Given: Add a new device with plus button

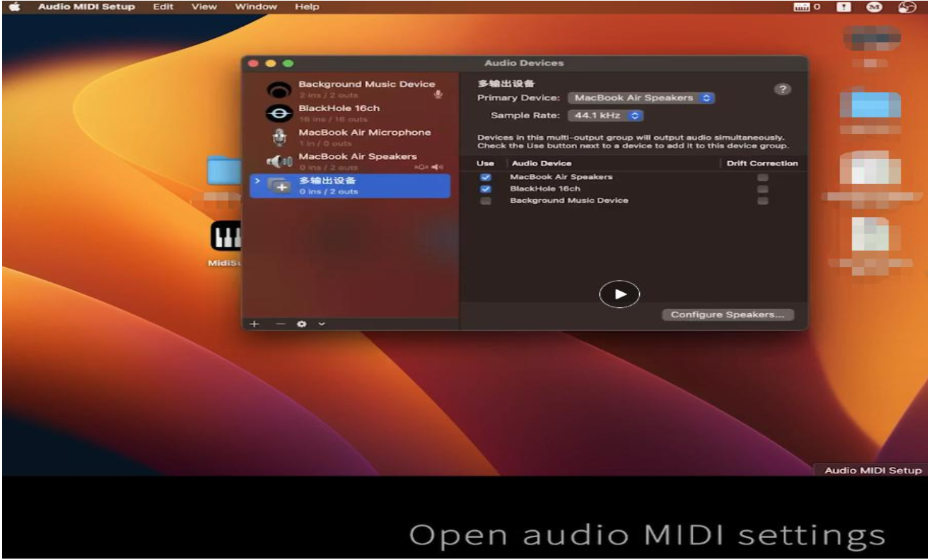Looking at the screenshot, I should click(x=254, y=324).
